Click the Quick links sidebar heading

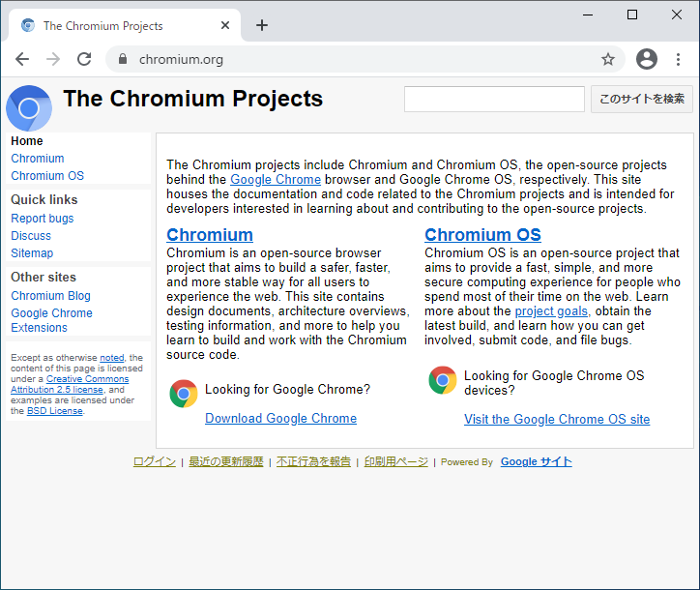tap(44, 199)
